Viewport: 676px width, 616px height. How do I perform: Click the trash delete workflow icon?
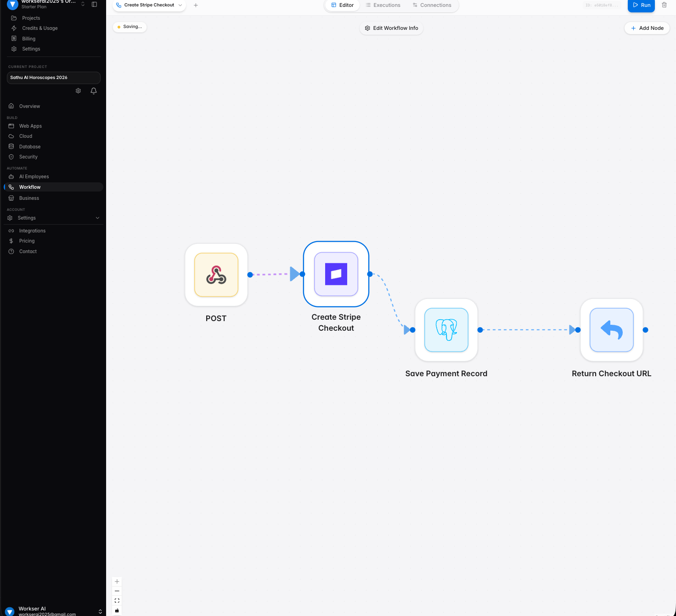664,5
